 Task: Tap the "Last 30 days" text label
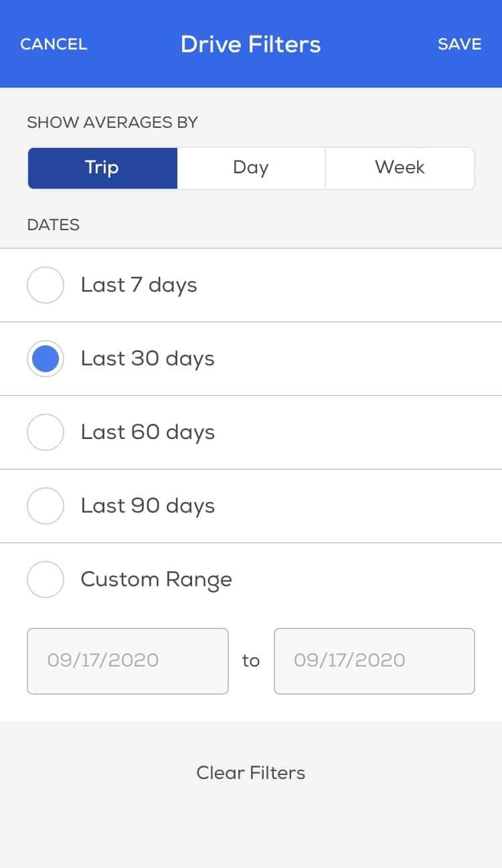pyautogui.click(x=147, y=359)
